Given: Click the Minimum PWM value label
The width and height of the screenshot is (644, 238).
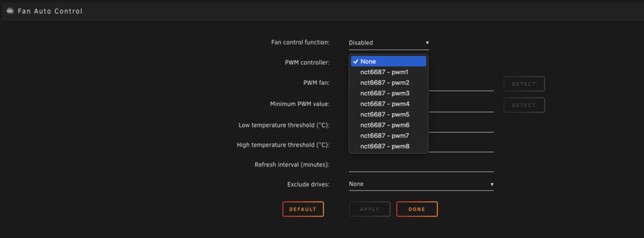Looking at the screenshot, I should click(300, 104).
